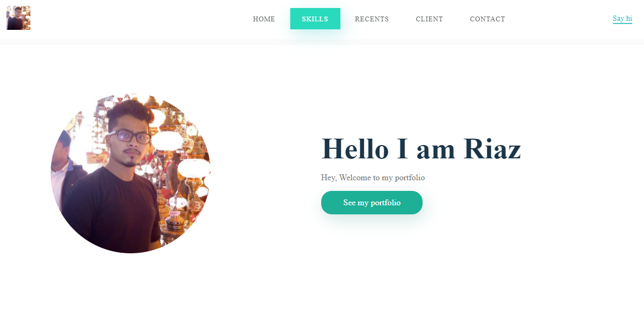Click the eyeglasses in the profile photo
The image size is (644, 321).
[130, 137]
